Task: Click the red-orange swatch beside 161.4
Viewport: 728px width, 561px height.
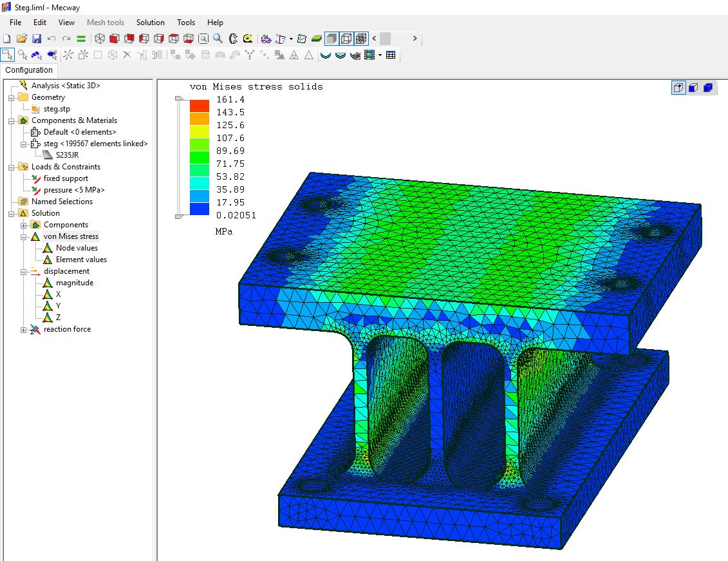Action: [199, 106]
